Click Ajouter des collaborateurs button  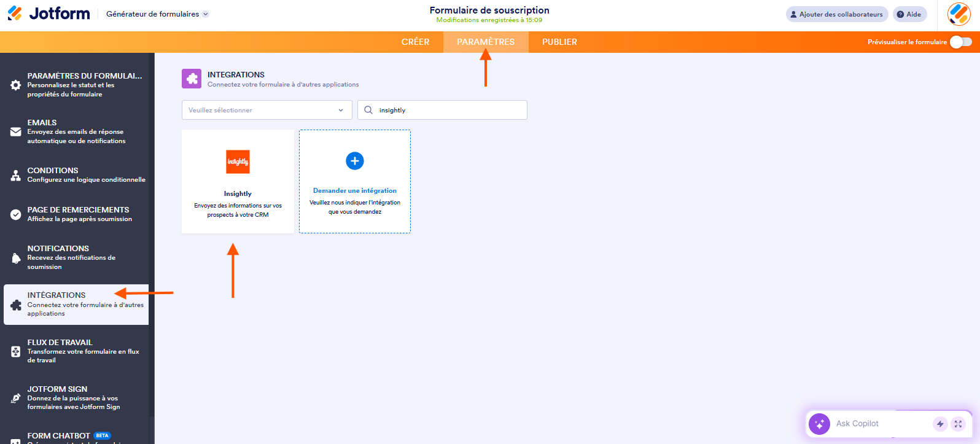[x=836, y=14]
